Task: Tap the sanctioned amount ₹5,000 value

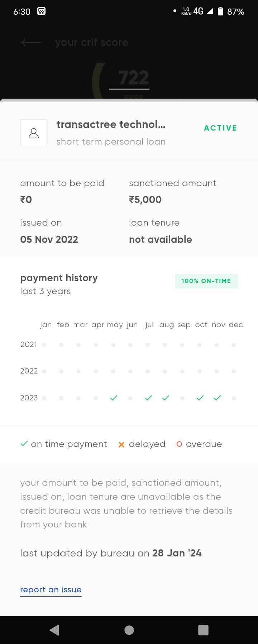Action: click(145, 199)
